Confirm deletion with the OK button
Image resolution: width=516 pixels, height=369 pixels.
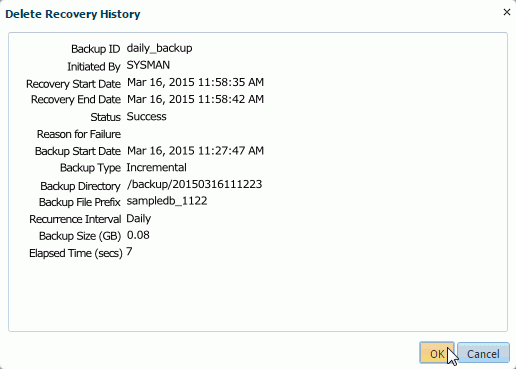click(437, 353)
